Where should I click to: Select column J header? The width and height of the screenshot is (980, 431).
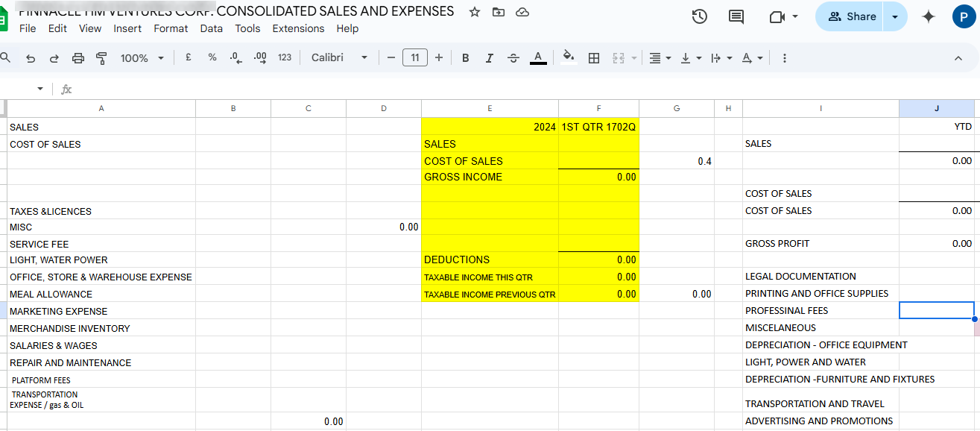click(x=937, y=108)
